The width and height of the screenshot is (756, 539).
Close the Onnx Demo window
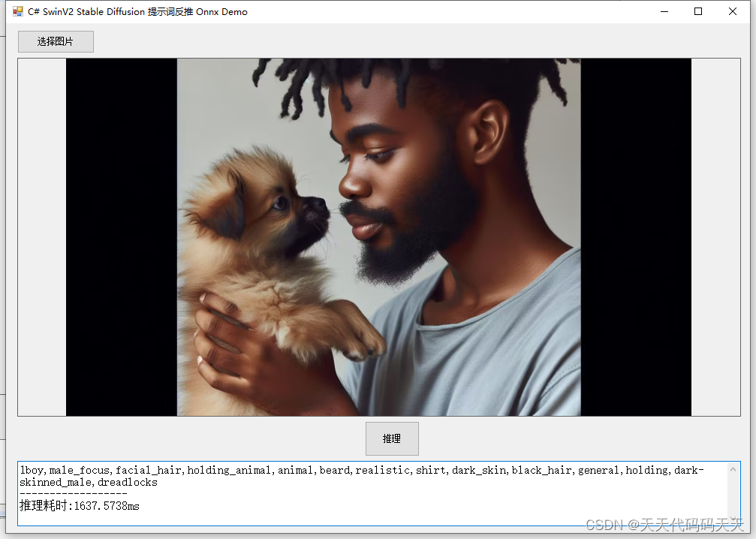click(x=733, y=11)
